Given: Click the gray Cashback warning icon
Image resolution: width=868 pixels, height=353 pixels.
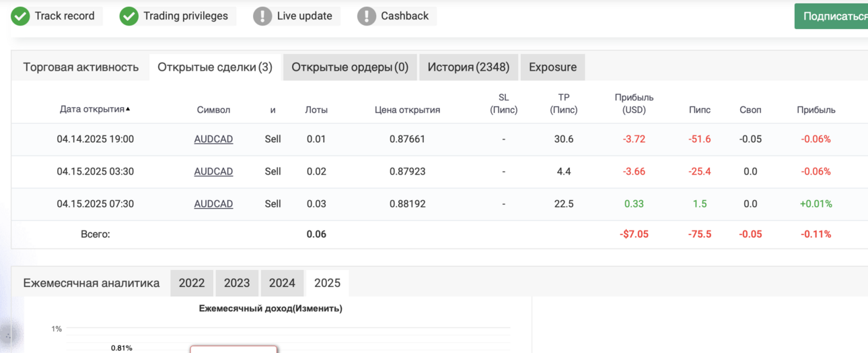Looking at the screenshot, I should coord(367,16).
